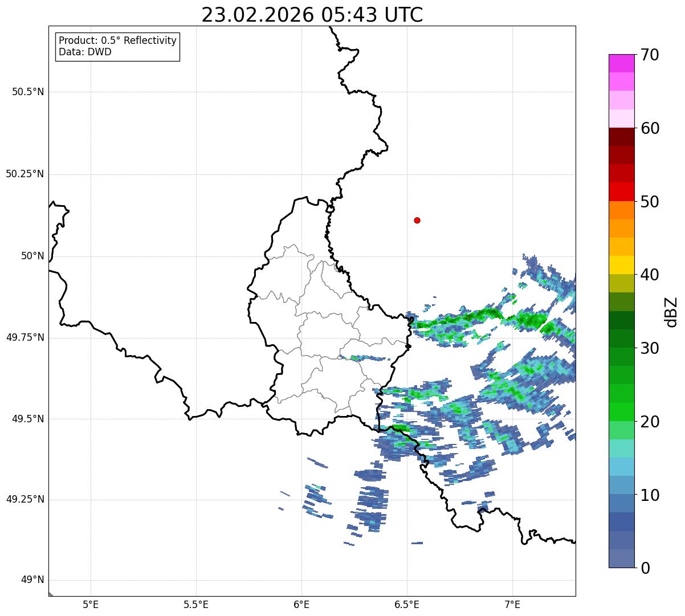Click the colorbar 20 tick label
Image resolution: width=685 pixels, height=616 pixels.
coord(649,422)
